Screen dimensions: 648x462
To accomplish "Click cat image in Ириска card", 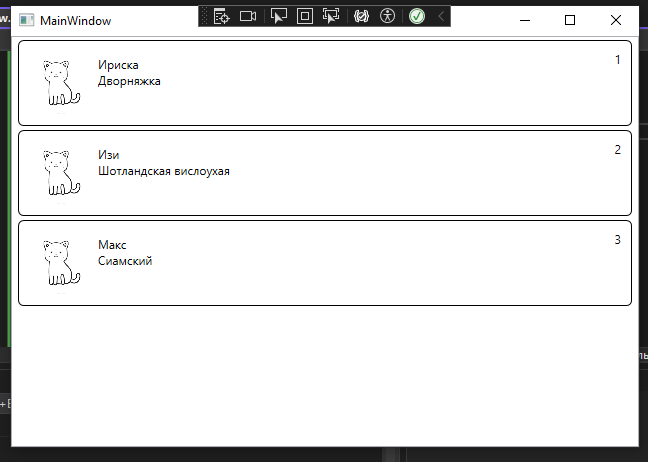I will (62, 82).
